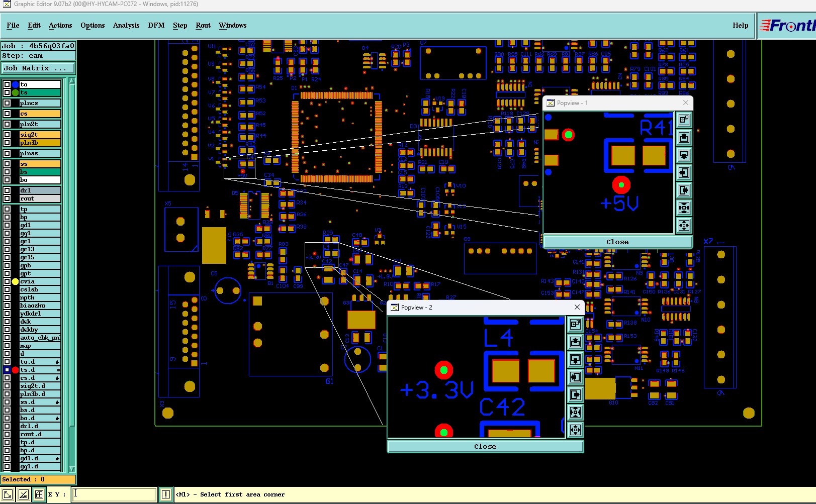Viewport: 816px width, 504px height.
Task: Click the Close button of Popview 2
Action: tap(485, 446)
